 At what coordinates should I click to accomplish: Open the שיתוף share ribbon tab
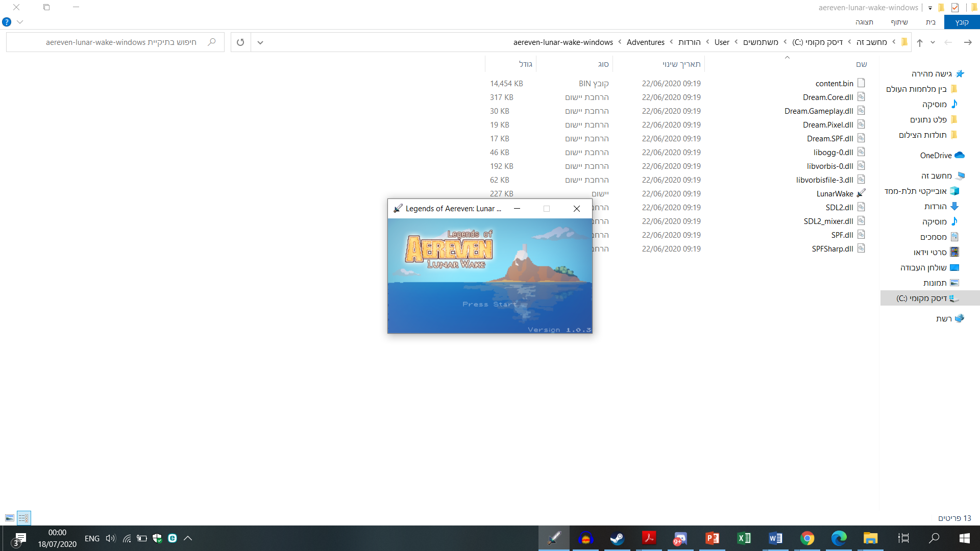point(899,22)
